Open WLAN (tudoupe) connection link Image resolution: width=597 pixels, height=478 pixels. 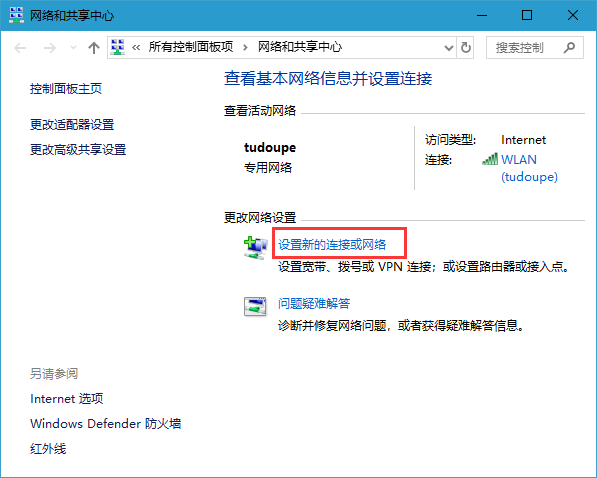tap(529, 168)
